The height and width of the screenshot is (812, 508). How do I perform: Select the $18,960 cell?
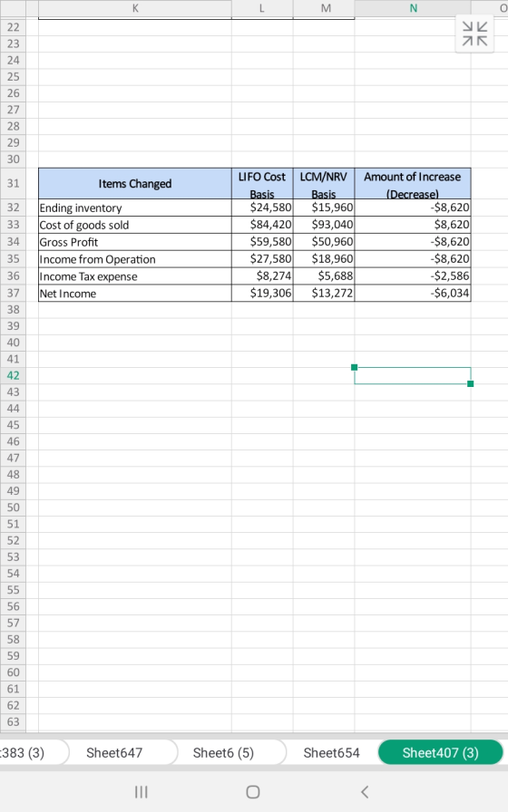(324, 259)
